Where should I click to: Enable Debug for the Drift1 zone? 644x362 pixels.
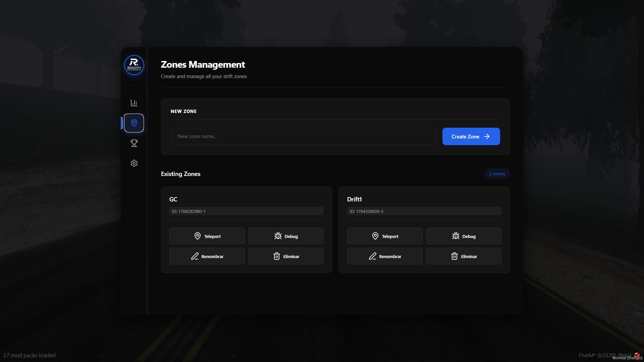tap(464, 236)
